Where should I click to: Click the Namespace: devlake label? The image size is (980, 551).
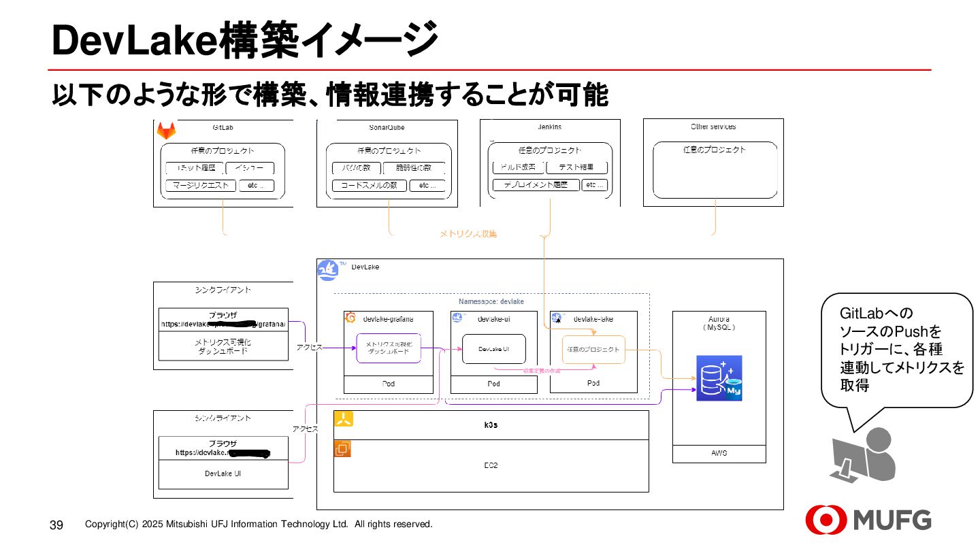tap(491, 301)
